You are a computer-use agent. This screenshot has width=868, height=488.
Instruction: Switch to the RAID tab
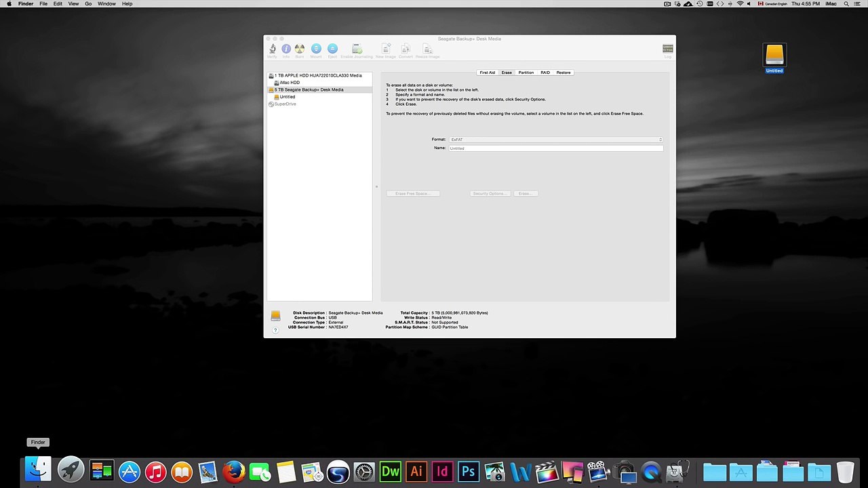coord(545,73)
